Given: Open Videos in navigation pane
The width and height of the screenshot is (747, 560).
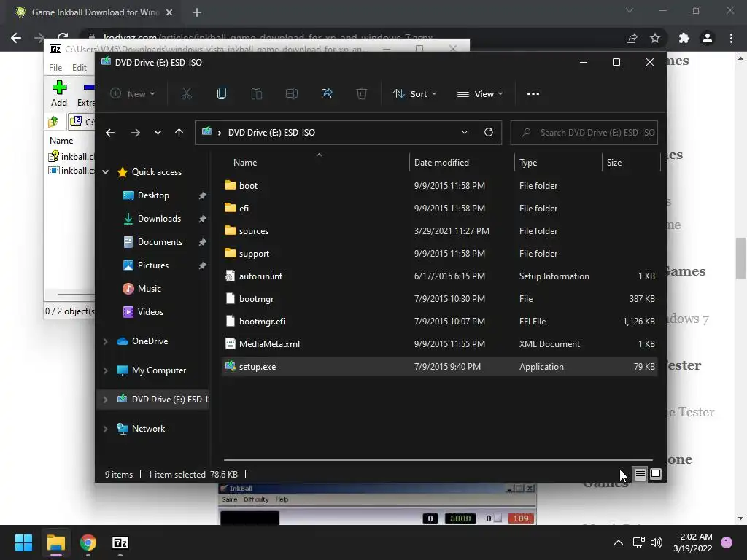Looking at the screenshot, I should pos(150,312).
